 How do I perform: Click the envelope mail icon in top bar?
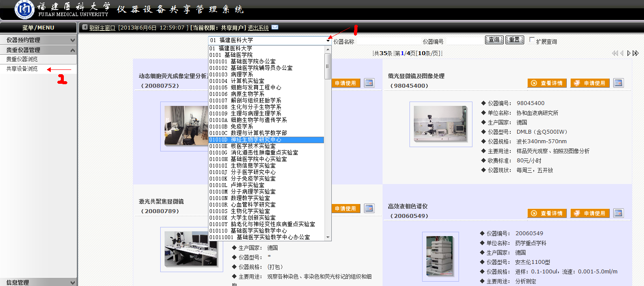(x=275, y=27)
